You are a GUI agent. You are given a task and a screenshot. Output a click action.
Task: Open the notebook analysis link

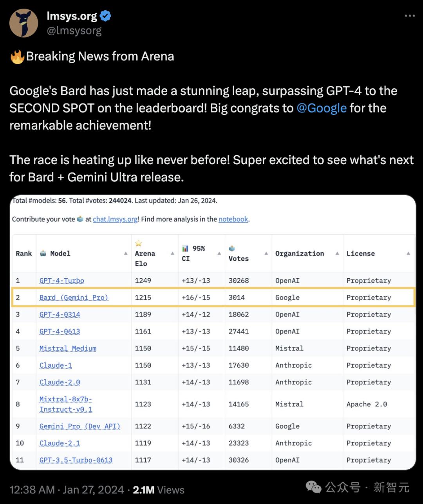tap(233, 219)
